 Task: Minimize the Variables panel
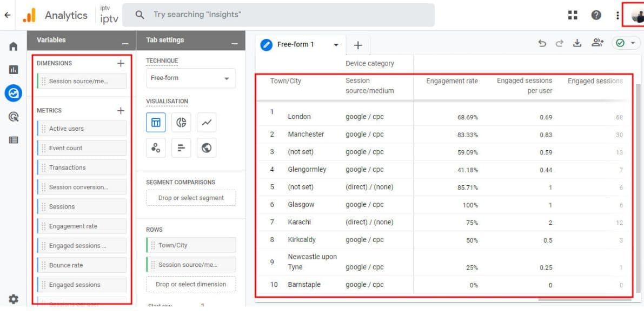click(x=125, y=43)
